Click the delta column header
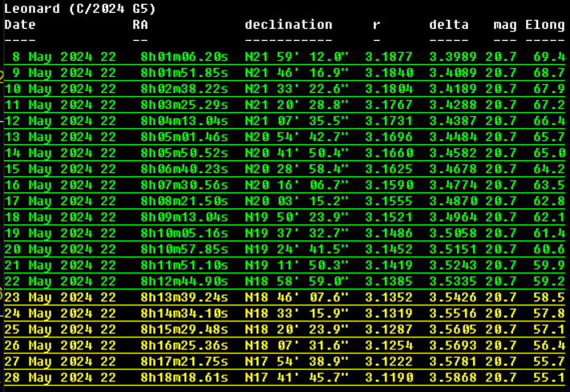 (x=449, y=25)
